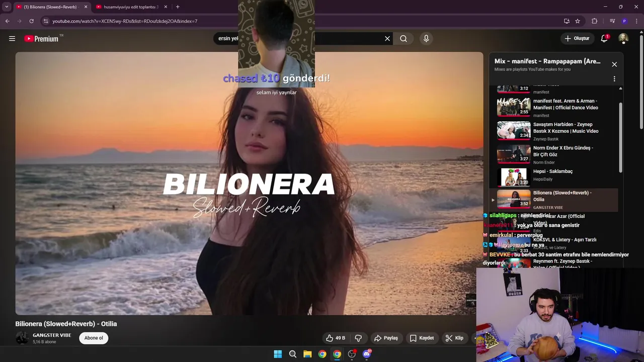The image size is (644, 362).
Task: Open Windows taskbar search
Action: [292, 354]
